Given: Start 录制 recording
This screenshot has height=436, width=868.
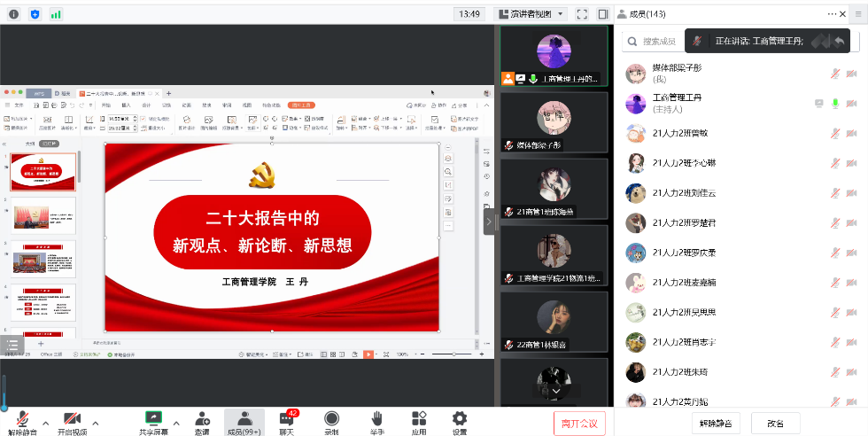Looking at the screenshot, I should (x=331, y=423).
